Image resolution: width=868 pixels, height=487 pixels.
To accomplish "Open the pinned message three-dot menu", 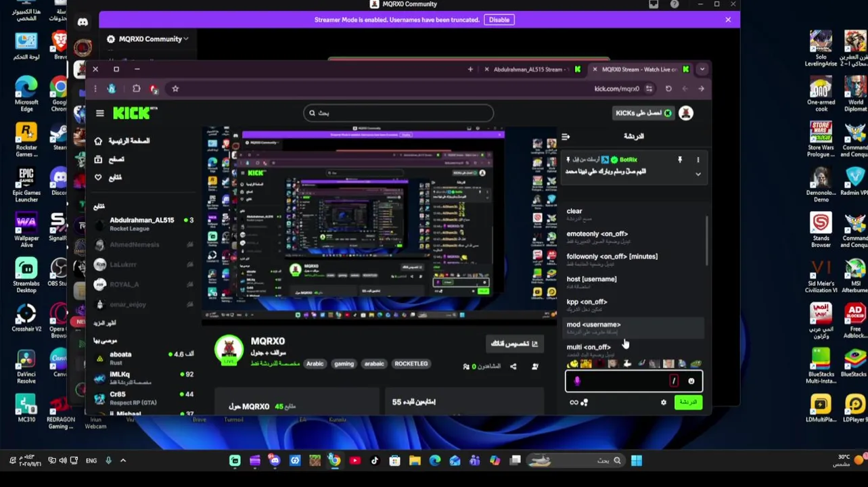I will [x=698, y=160].
